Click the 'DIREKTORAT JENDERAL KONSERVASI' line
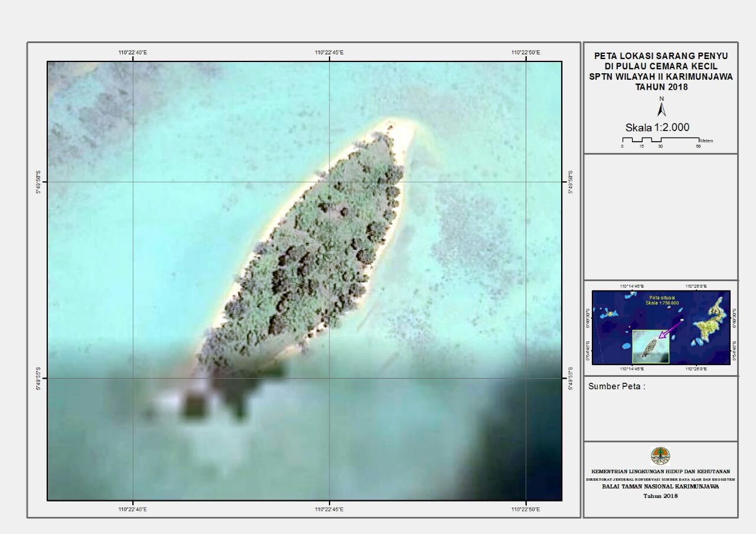 [660, 480]
